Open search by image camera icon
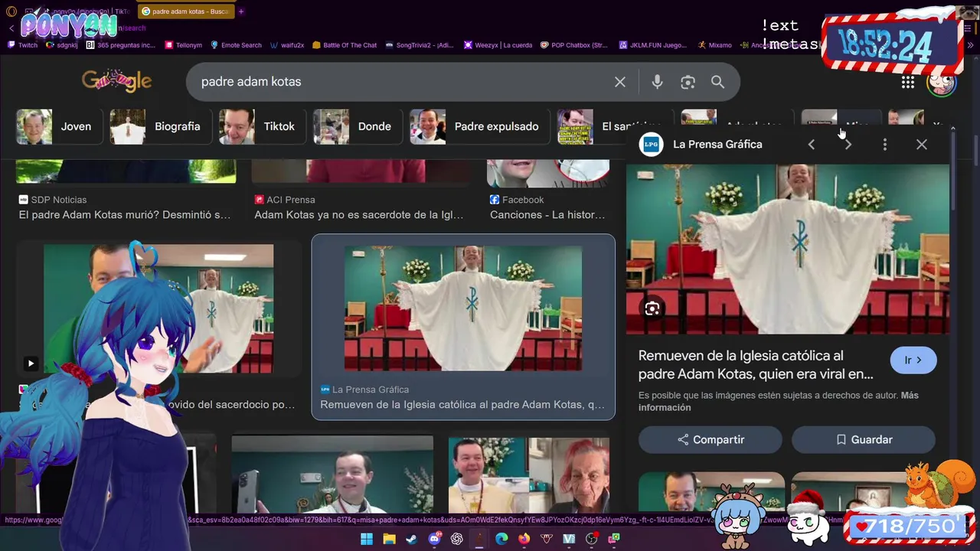 (x=688, y=82)
